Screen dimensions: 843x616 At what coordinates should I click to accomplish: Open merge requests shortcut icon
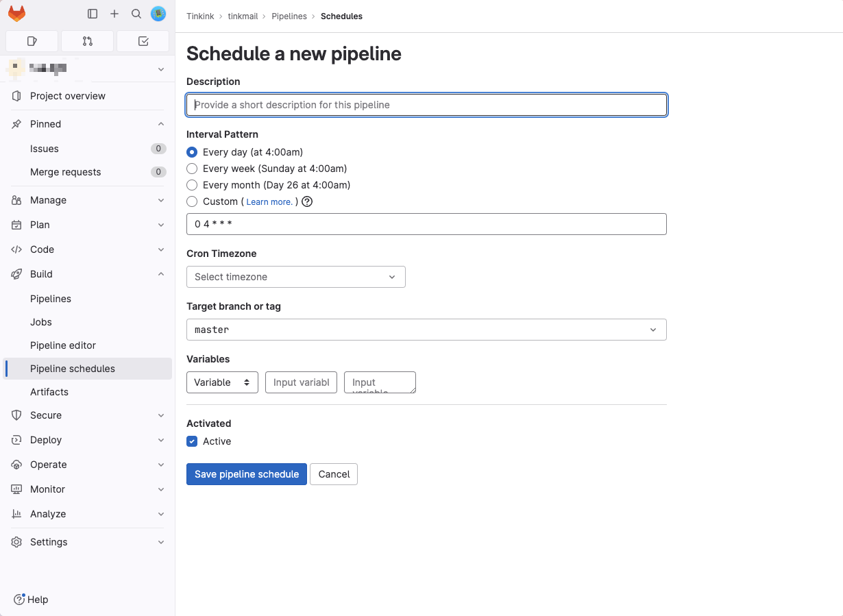[87, 41]
